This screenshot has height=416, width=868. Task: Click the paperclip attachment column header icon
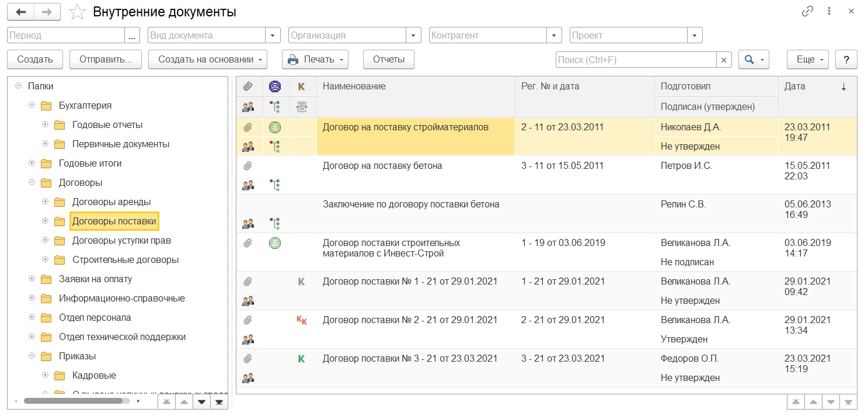click(248, 86)
